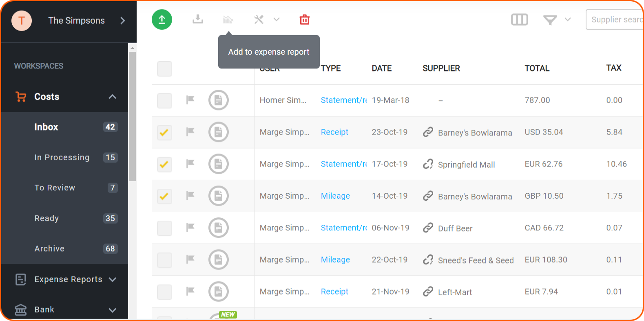Viewport: 644px width, 321px height.
Task: Open the column layout icon
Action: pyautogui.click(x=520, y=20)
